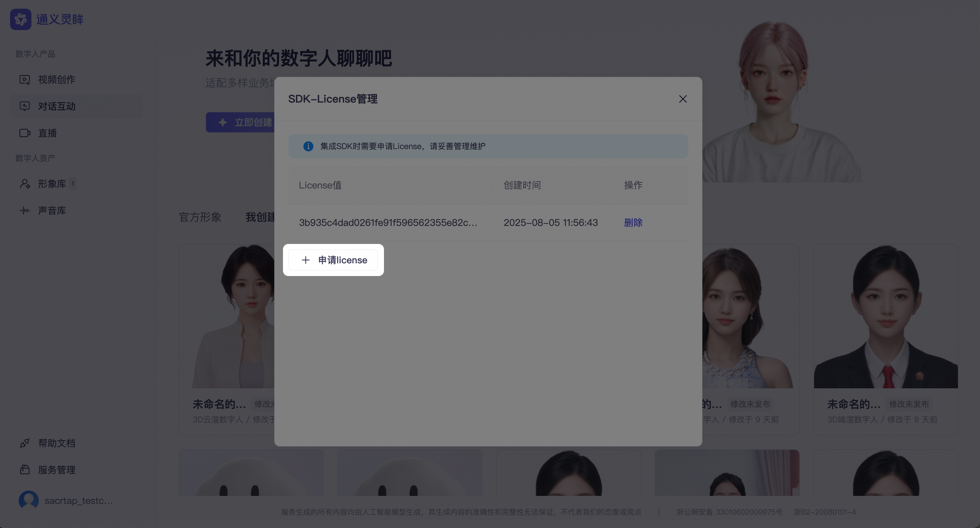Click the 通义灵眸 logo icon
Viewport: 980px width, 528px height.
(x=20, y=19)
